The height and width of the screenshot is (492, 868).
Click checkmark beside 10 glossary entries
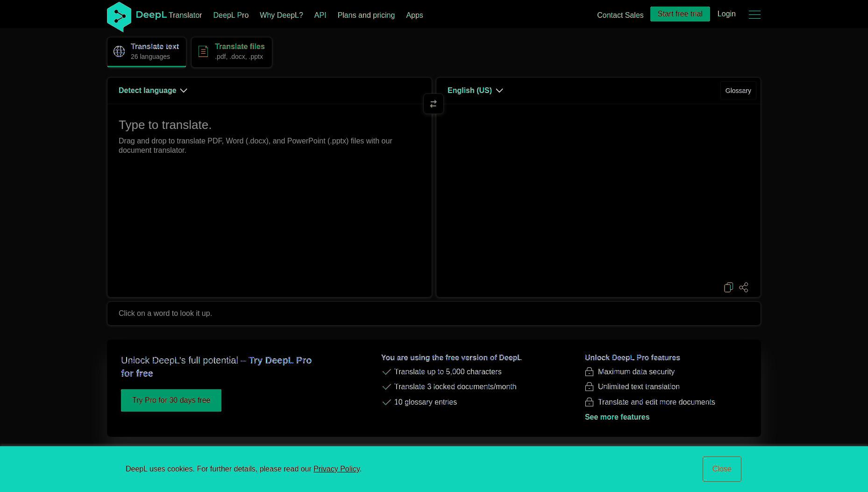386,402
